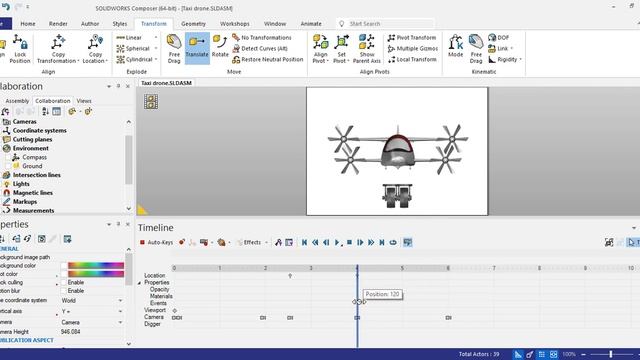This screenshot has width=640, height=360.
Task: Click grid mode icon in status bar
Action: point(542,354)
